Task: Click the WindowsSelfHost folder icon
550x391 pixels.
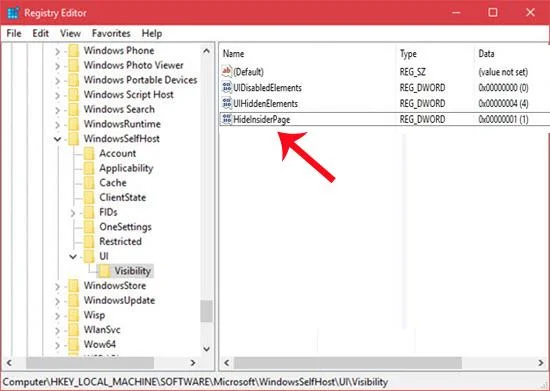Action: (74, 139)
